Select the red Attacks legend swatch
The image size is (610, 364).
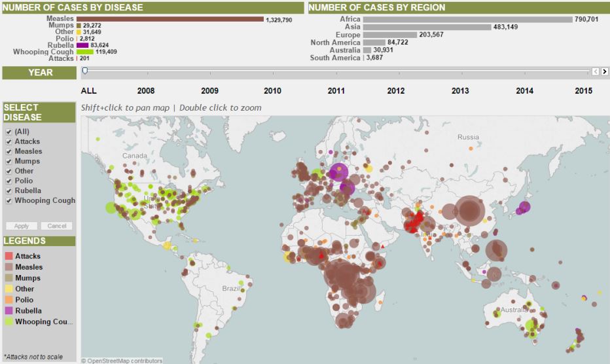[x=8, y=256]
